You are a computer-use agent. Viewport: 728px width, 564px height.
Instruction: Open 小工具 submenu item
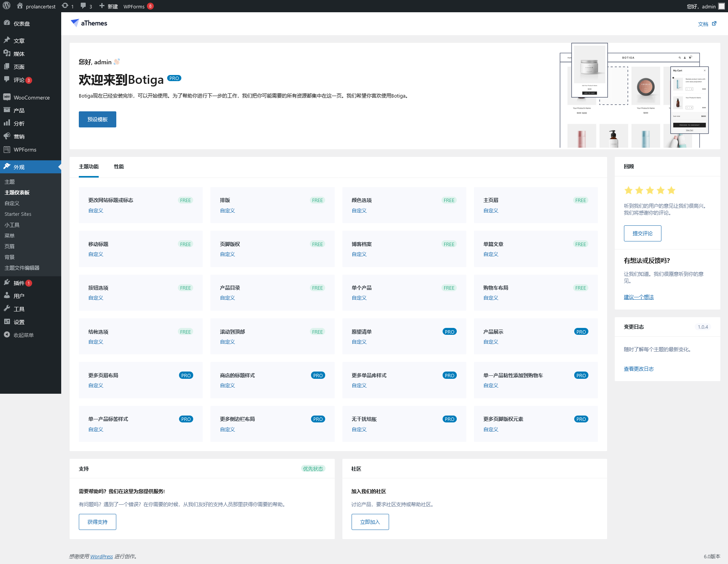(x=12, y=225)
